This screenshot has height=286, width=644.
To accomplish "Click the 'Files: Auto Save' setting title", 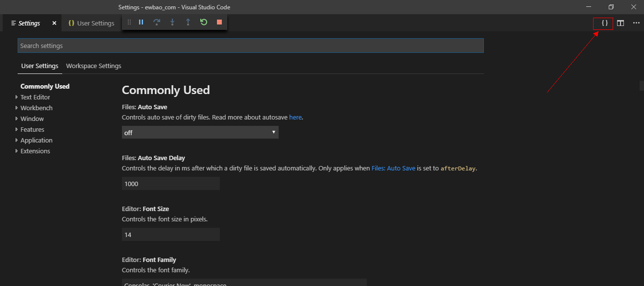I will [144, 106].
